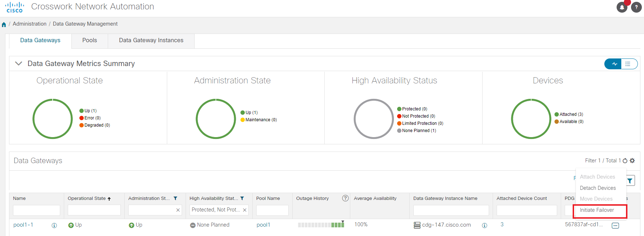Click legend entry None Planned (1)
This screenshot has height=236, width=644.
coord(417,131)
